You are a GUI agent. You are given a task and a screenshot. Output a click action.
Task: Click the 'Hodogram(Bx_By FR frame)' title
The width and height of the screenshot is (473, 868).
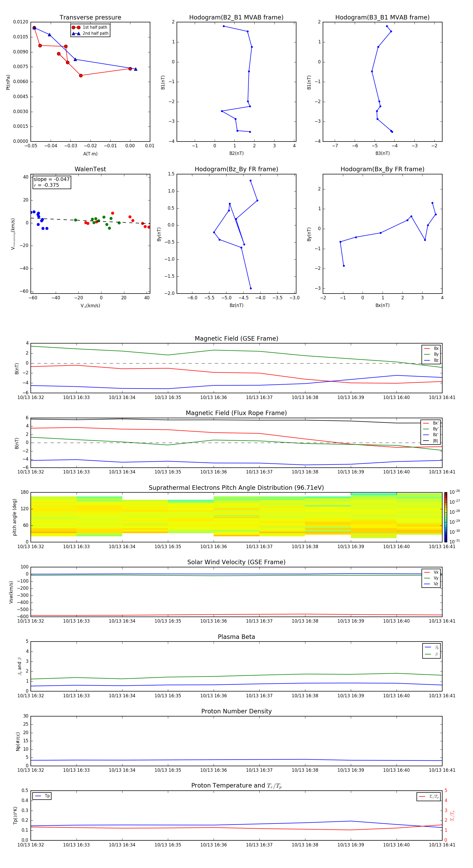click(x=382, y=169)
